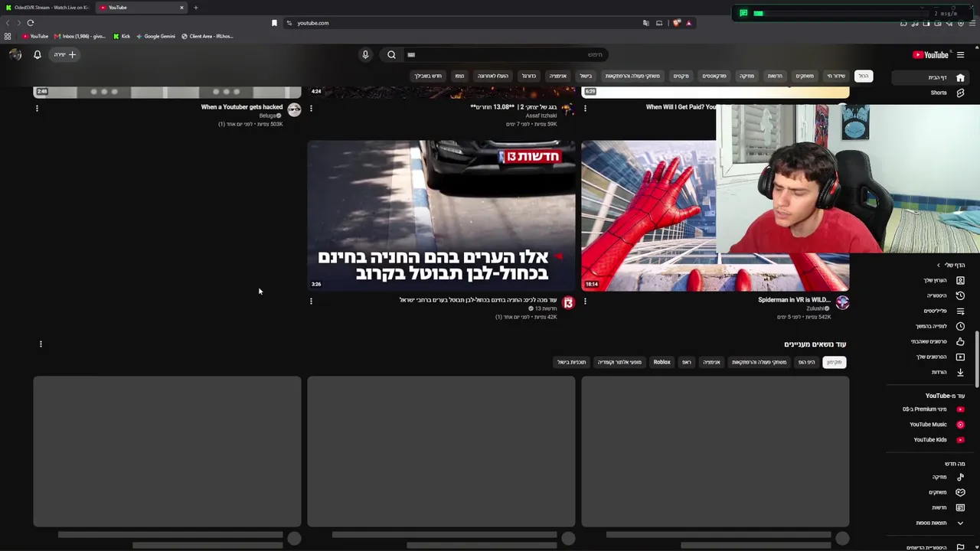Select the 'פודקאסטים' Podcasts chip
This screenshot has height=551, width=980.
click(x=714, y=76)
